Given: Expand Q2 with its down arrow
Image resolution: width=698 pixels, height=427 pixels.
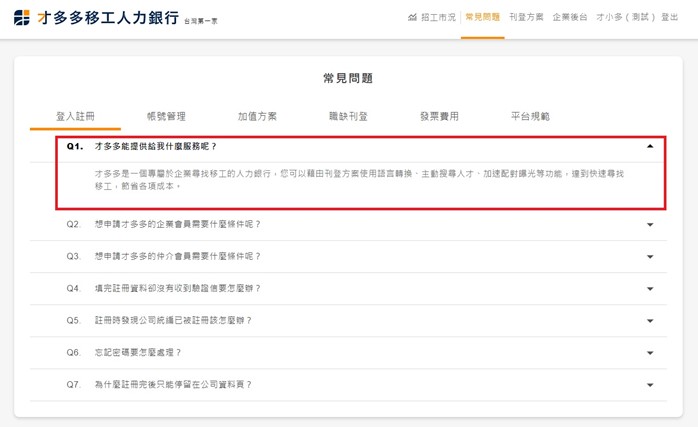Looking at the screenshot, I should point(650,225).
